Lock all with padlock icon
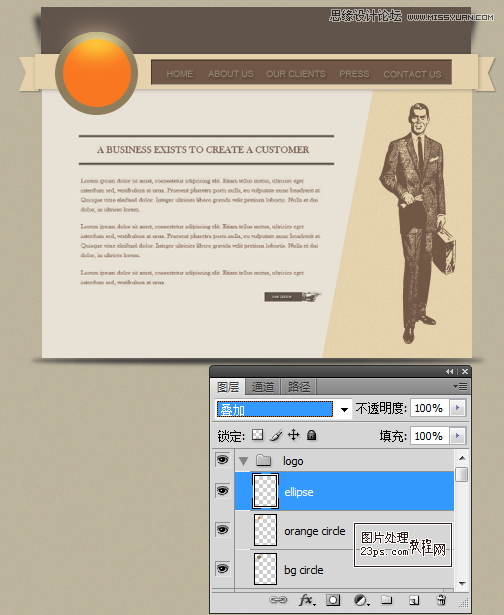 (x=311, y=435)
